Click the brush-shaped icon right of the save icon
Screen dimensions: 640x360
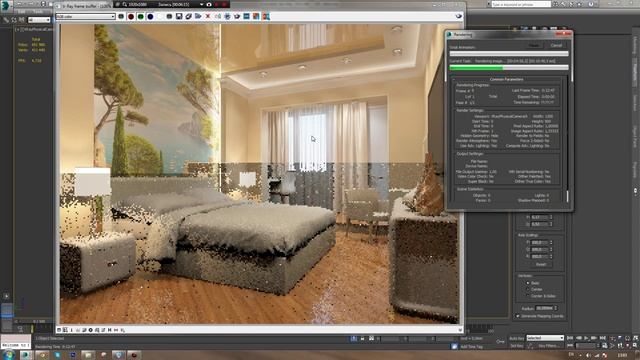189,16
